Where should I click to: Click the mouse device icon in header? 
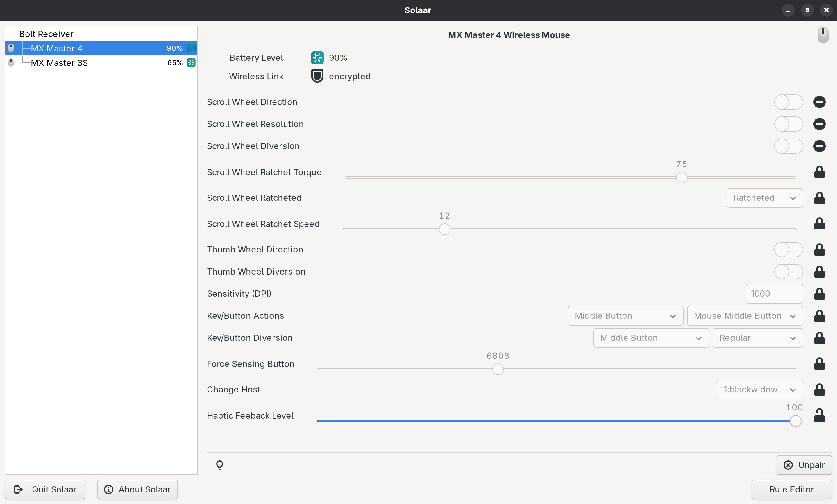pyautogui.click(x=822, y=35)
